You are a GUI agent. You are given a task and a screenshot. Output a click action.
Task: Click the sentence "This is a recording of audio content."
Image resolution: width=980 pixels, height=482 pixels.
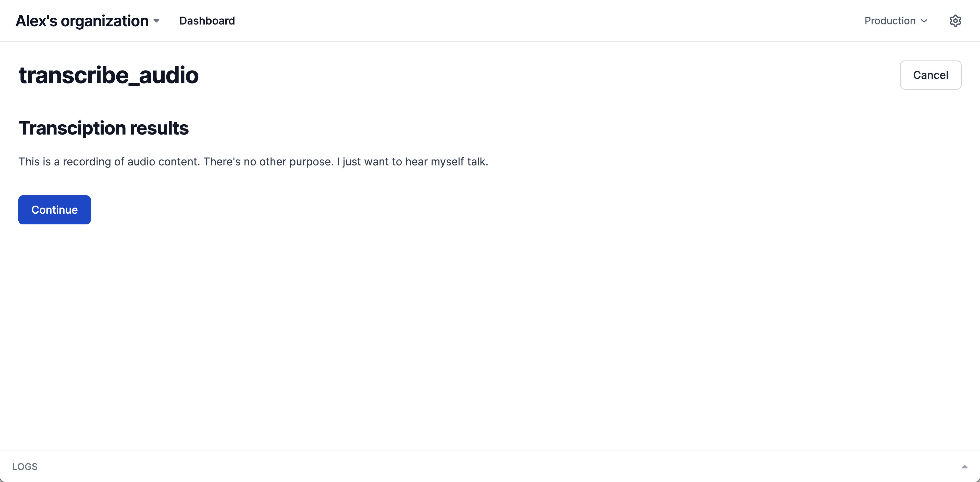(109, 162)
